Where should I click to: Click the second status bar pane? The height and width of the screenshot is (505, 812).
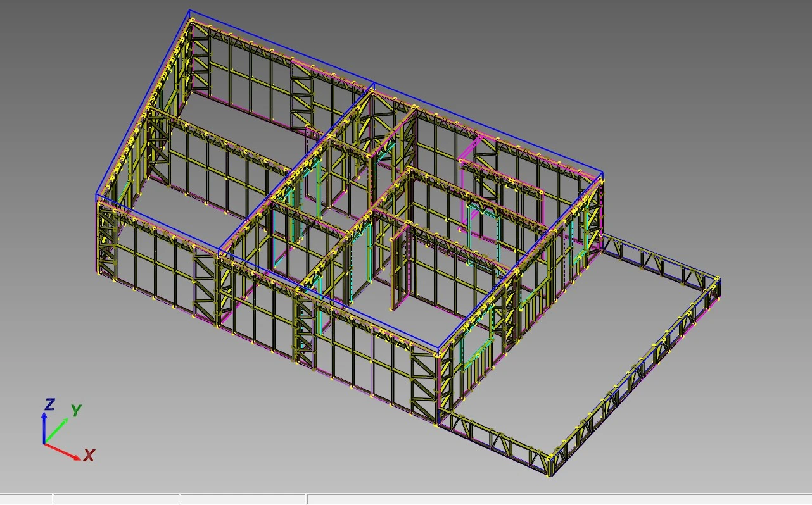click(x=117, y=499)
